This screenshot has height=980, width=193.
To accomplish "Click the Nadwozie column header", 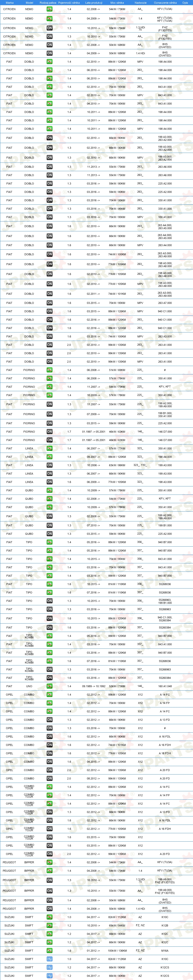I will (x=140, y=3).
